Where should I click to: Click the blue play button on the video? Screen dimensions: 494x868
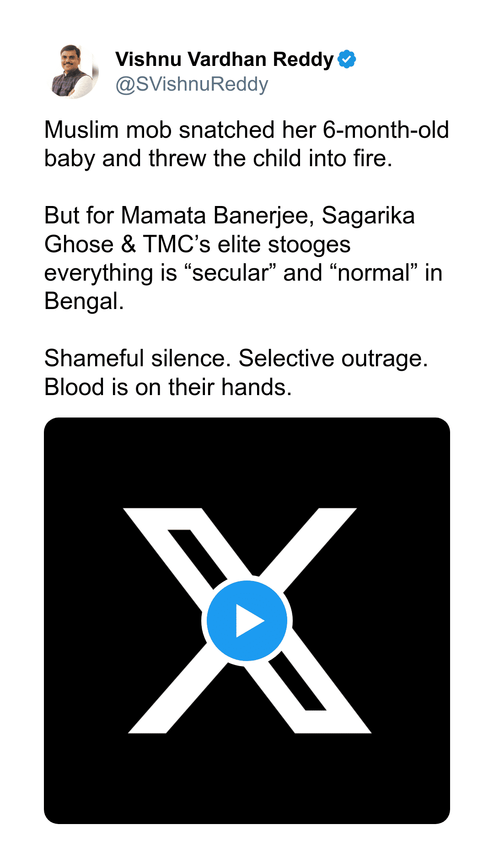click(x=247, y=621)
